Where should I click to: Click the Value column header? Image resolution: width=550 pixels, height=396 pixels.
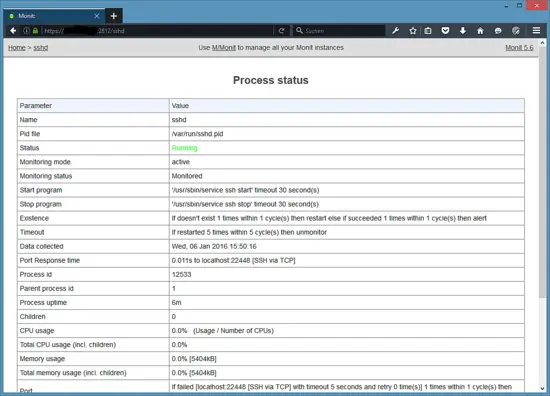(180, 106)
